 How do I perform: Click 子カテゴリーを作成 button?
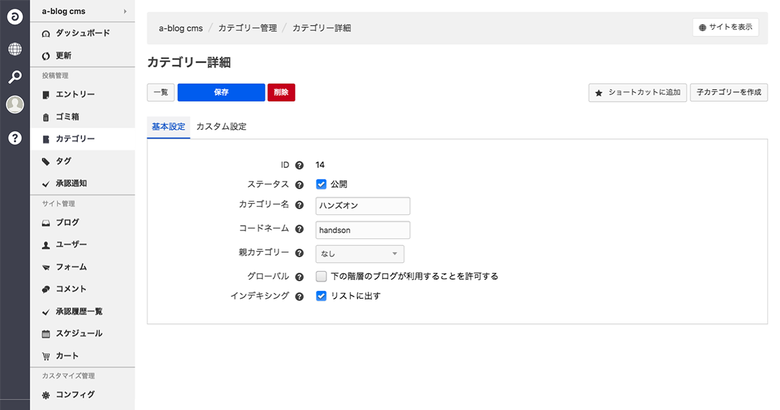[729, 93]
